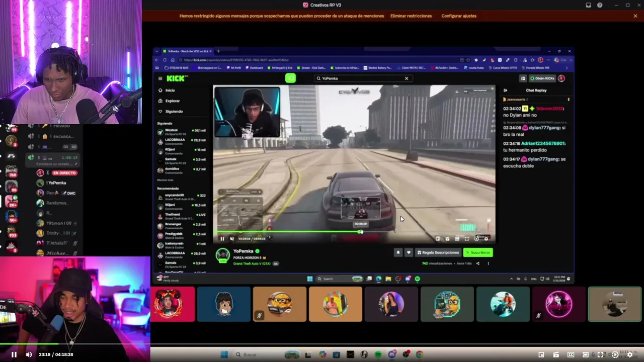Image resolution: width=644 pixels, height=362 pixels.
Task: Open a new tab in the shared browser
Action: (x=218, y=51)
